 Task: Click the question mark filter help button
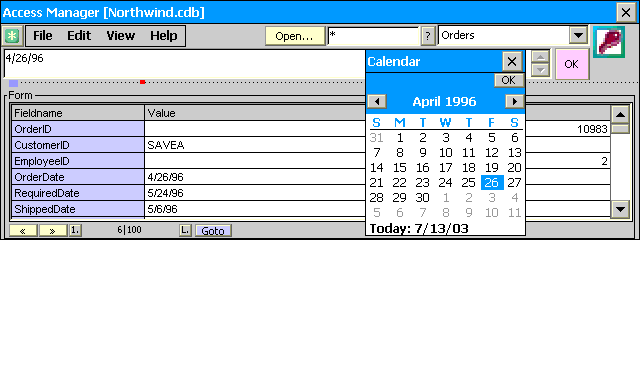click(x=427, y=36)
